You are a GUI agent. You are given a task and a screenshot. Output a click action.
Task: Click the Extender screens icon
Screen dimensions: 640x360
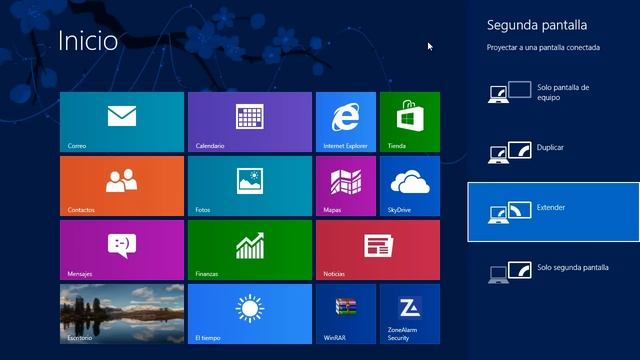click(x=510, y=212)
